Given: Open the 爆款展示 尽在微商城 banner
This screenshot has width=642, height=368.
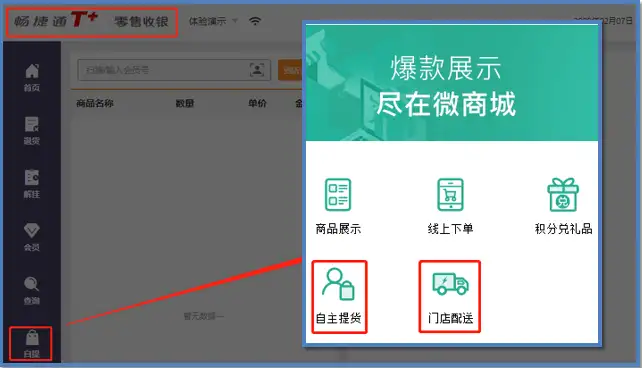Looking at the screenshot, I should click(x=452, y=83).
